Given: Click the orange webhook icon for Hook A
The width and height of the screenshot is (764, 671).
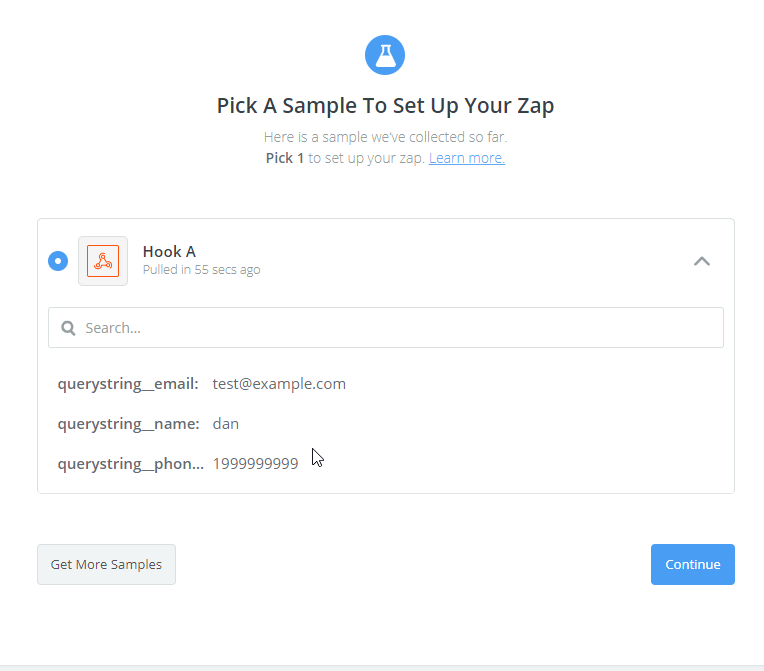Looking at the screenshot, I should pos(103,261).
